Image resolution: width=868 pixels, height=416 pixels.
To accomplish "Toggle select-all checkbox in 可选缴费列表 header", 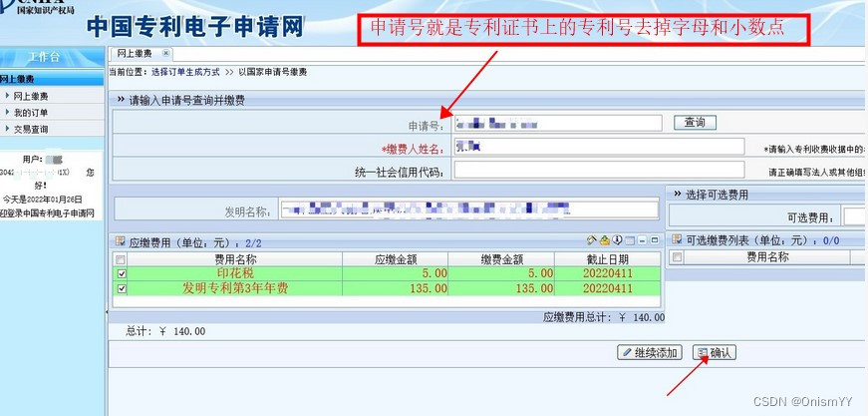I will pos(677,257).
